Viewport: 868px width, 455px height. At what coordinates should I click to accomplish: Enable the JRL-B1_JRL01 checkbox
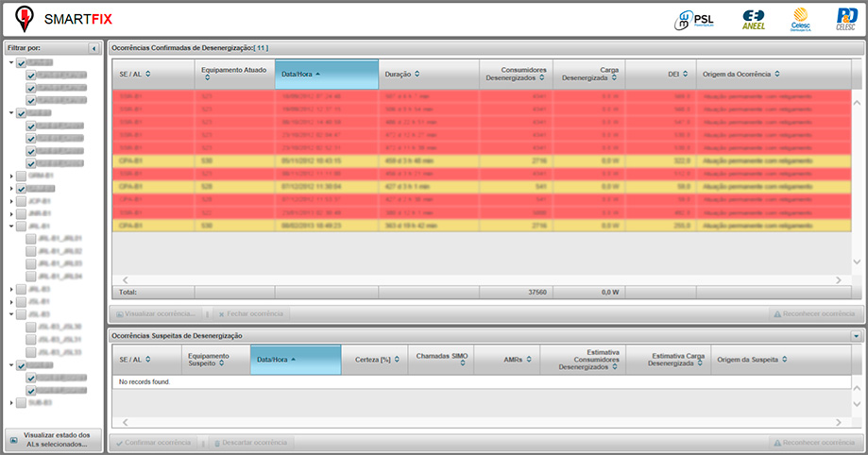[x=31, y=239]
